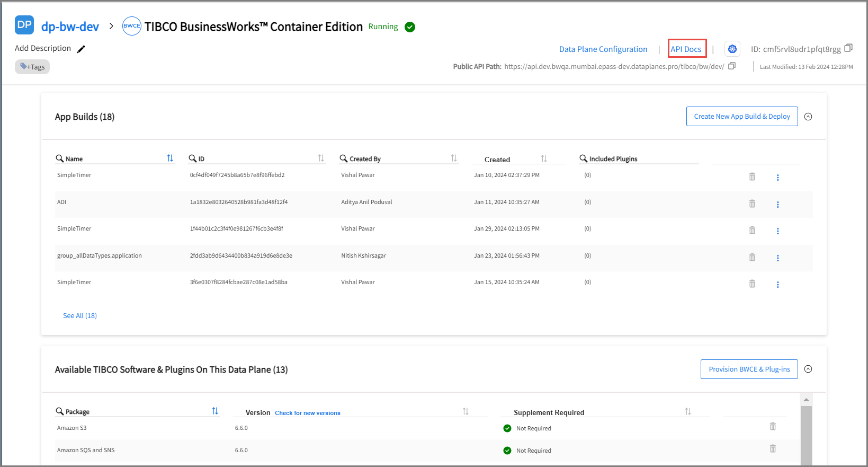
Task: Open the options menu for SimpleTimer Jan 15 build
Action: [x=778, y=285]
